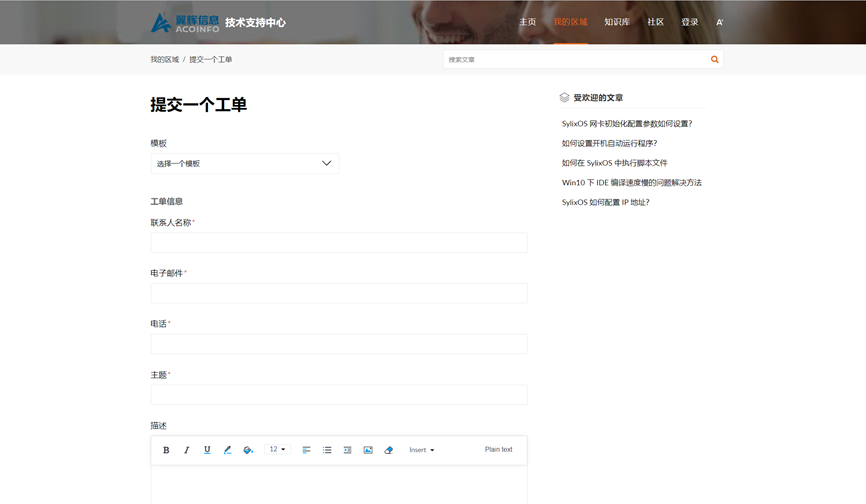Open the font color picker
866x504 pixels.
coord(227,450)
